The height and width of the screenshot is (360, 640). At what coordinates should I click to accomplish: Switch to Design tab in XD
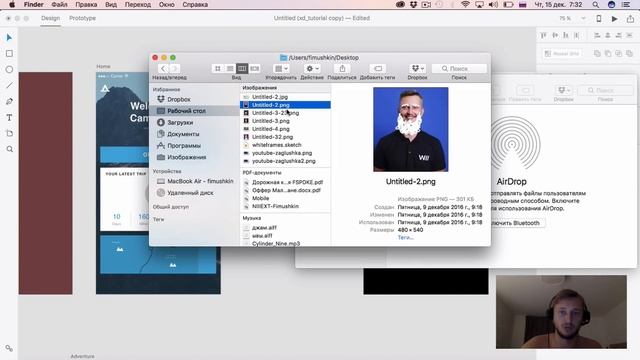tap(51, 18)
